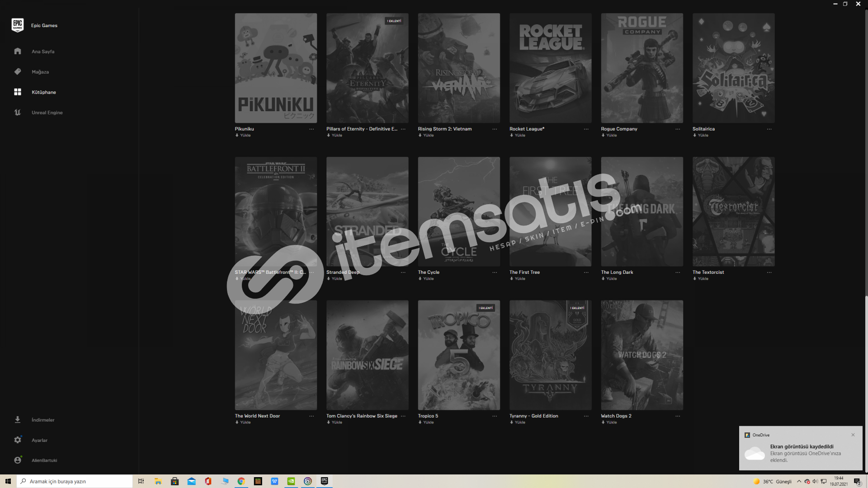Click Yükle under Solitairica

pyautogui.click(x=701, y=135)
